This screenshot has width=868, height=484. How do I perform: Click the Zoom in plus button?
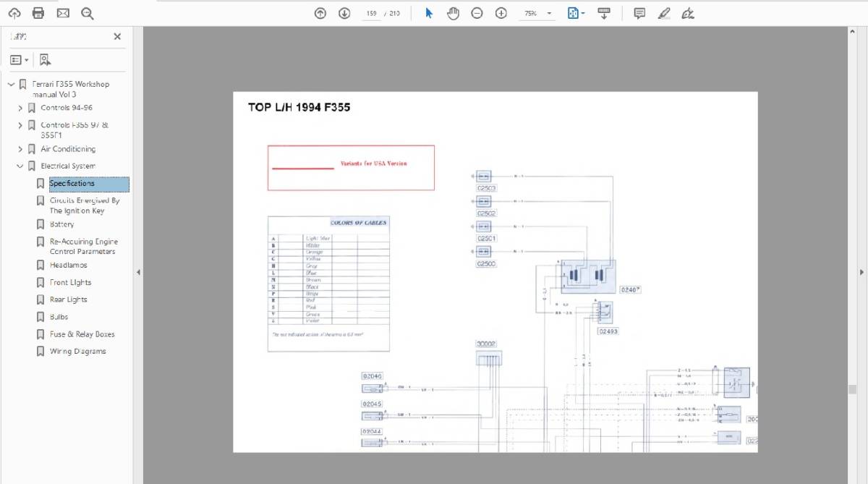pyautogui.click(x=501, y=13)
